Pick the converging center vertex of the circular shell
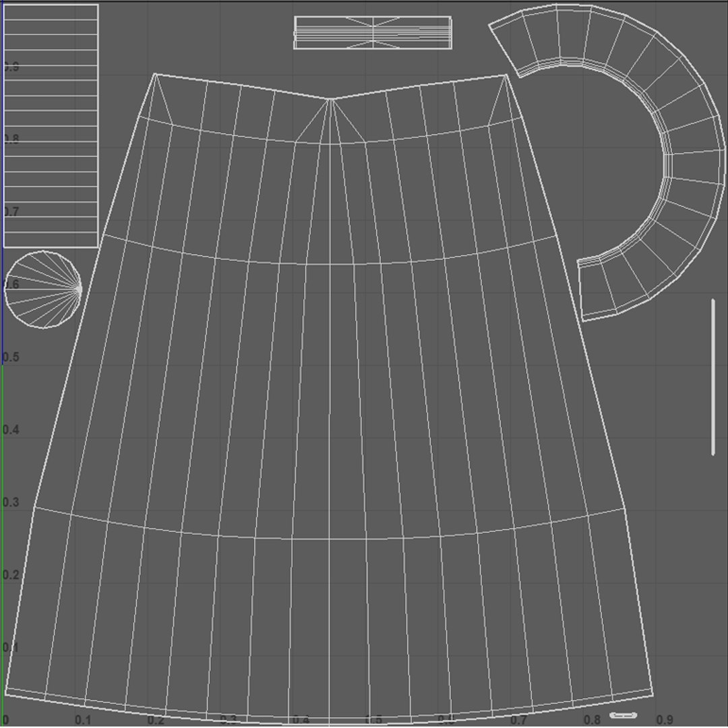Image resolution: width=728 pixels, height=728 pixels. tap(79, 290)
